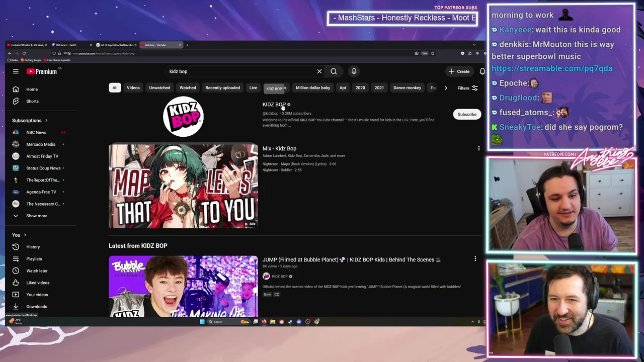644x362 pixels.
Task: Open Playlists in the sidebar
Action: pos(34,259)
